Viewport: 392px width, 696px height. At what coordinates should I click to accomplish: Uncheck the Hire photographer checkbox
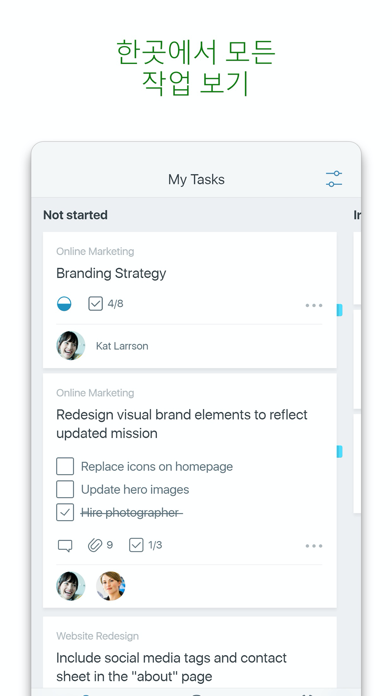point(65,513)
